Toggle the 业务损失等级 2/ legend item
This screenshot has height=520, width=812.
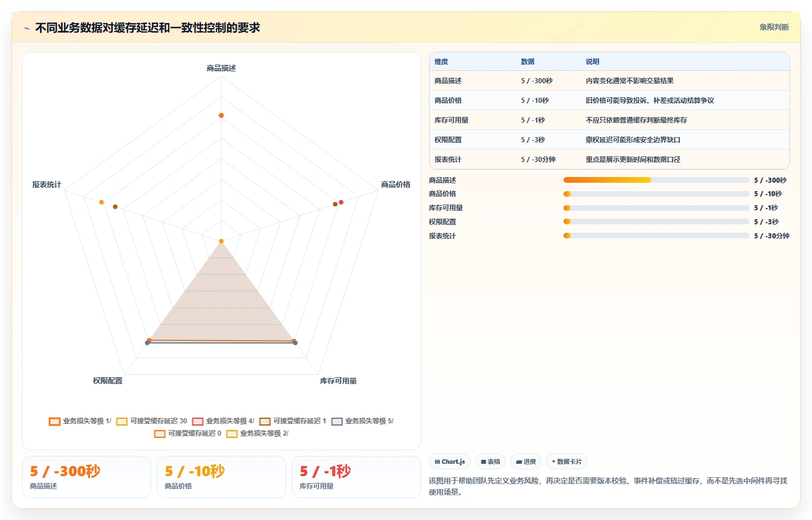257,433
